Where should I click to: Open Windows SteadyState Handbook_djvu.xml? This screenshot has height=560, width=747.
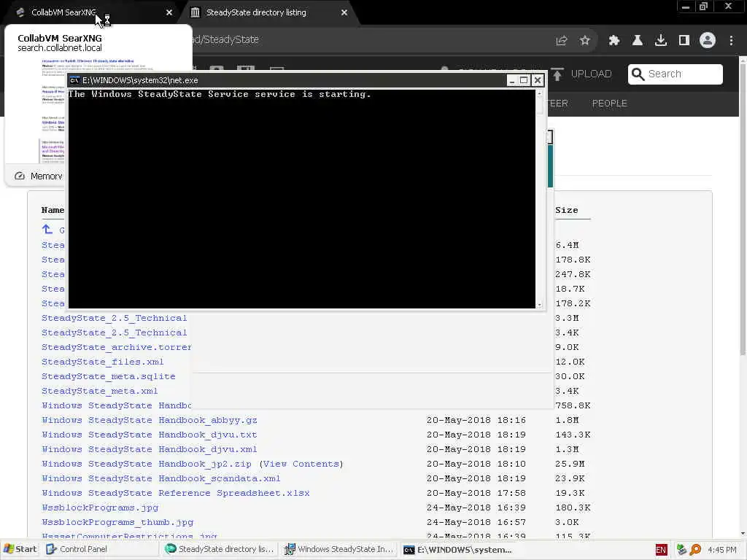click(149, 449)
